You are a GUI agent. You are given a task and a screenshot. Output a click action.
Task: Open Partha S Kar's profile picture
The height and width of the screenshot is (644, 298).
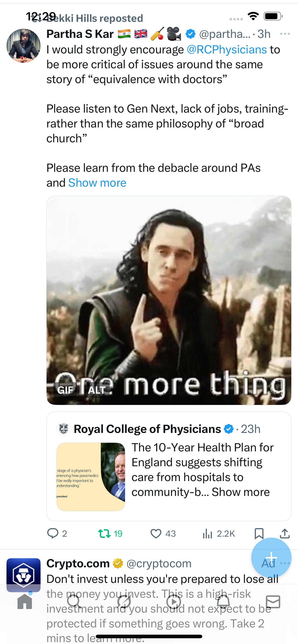(x=24, y=46)
